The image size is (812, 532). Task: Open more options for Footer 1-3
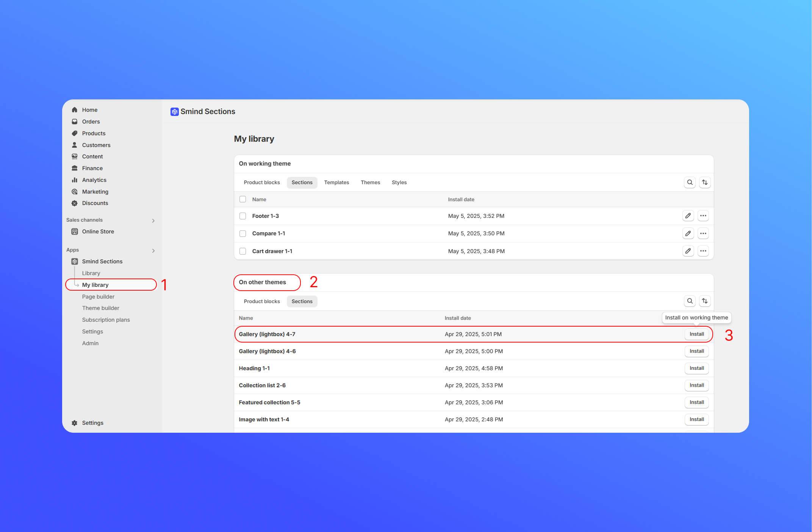[x=703, y=216]
